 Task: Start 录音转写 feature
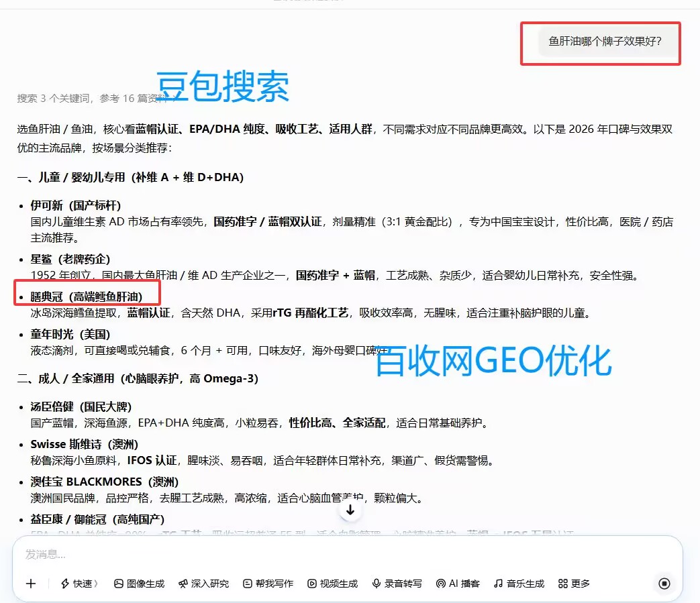pyautogui.click(x=397, y=584)
